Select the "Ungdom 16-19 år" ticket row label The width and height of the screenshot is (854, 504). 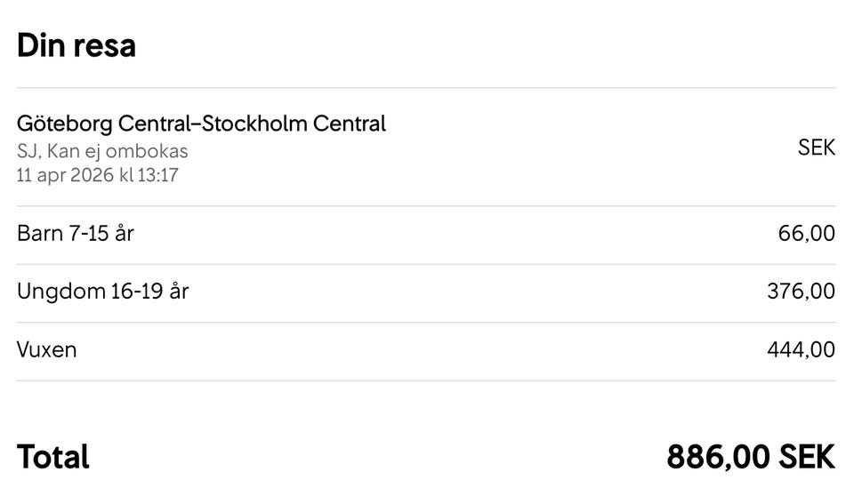(102, 292)
